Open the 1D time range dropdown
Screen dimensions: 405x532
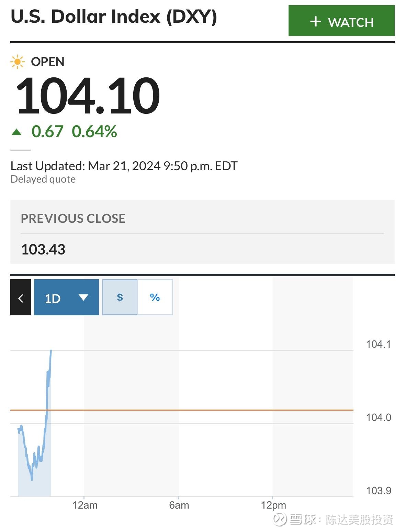[66, 297]
